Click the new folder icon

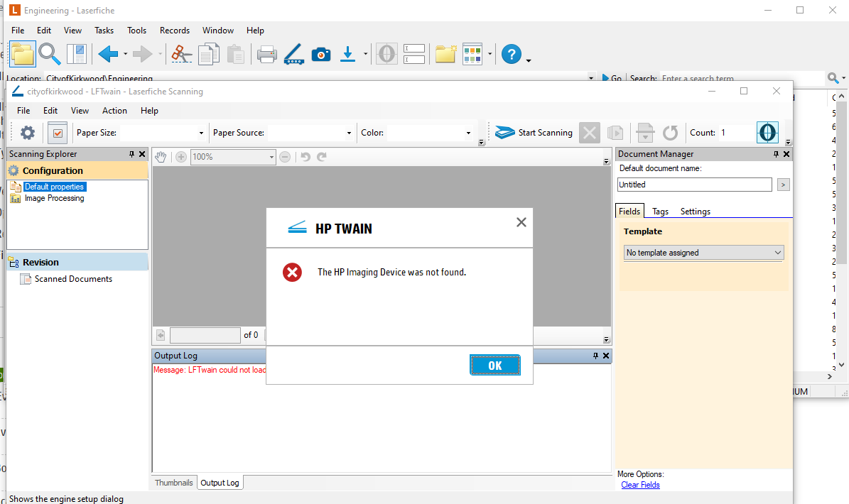point(445,54)
